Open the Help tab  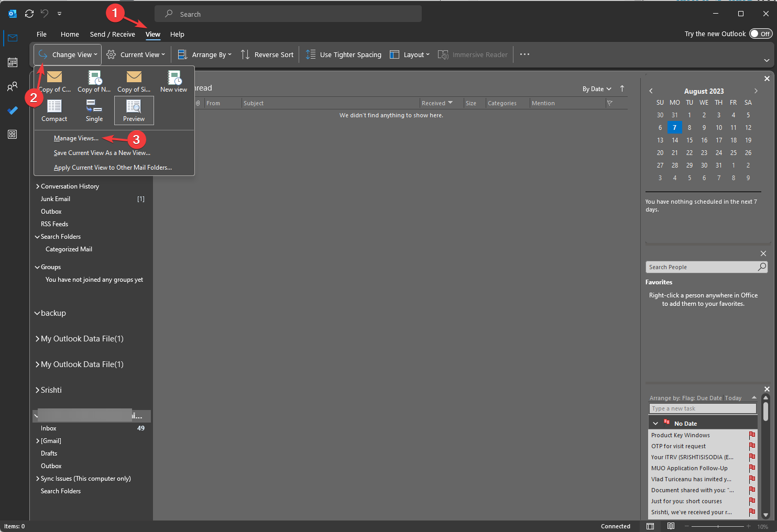coord(177,34)
